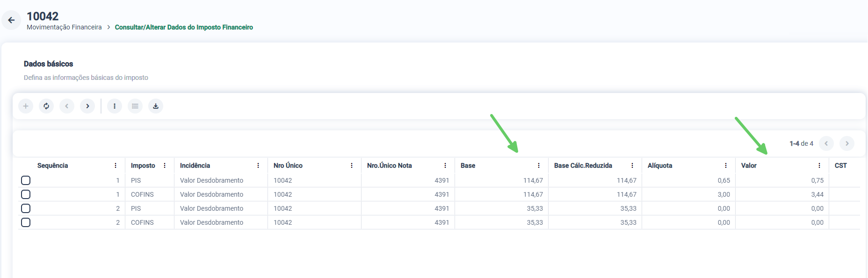868x278 pixels.
Task: Open Sequência column options menu
Action: [x=116, y=165]
